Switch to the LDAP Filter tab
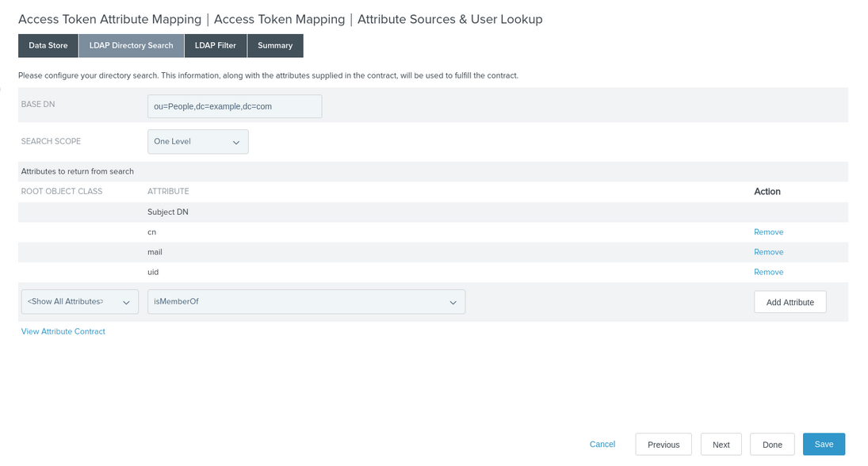The image size is (868, 466). (216, 45)
